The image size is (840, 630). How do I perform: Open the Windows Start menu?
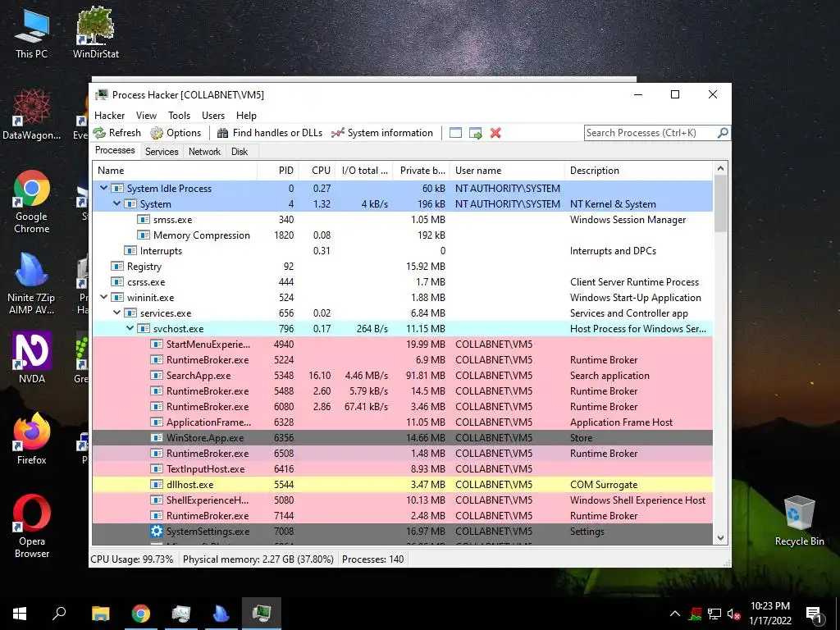(20, 614)
